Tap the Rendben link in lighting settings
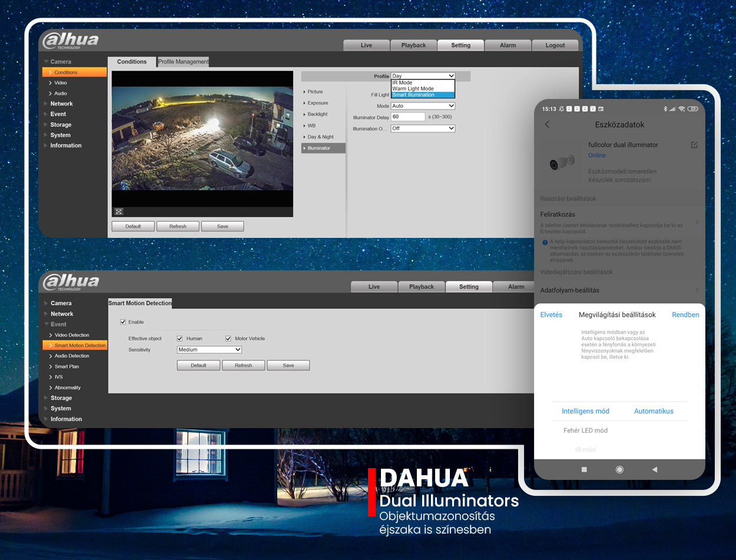Viewport: 736px width, 560px height. [685, 315]
